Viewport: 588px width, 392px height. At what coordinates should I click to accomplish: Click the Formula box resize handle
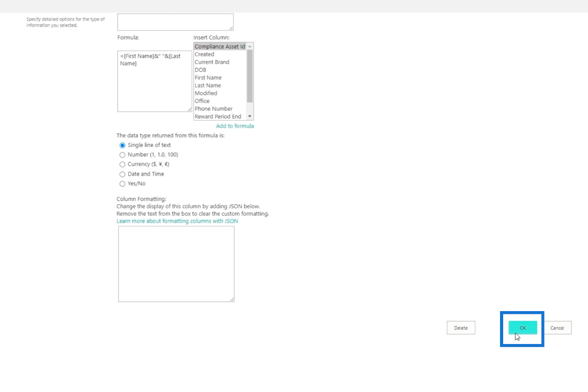[189, 110]
